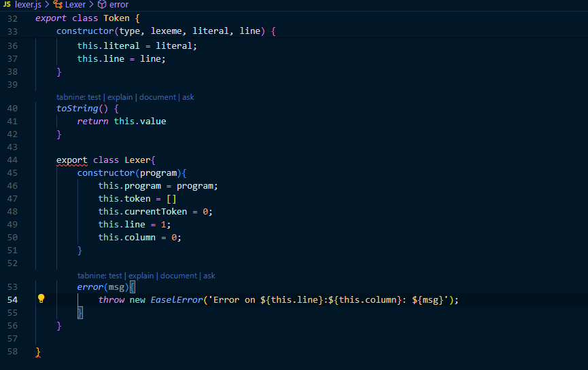This screenshot has height=370, width=588.
Task: Click tabnine "ask" above toString method
Action: [188, 97]
